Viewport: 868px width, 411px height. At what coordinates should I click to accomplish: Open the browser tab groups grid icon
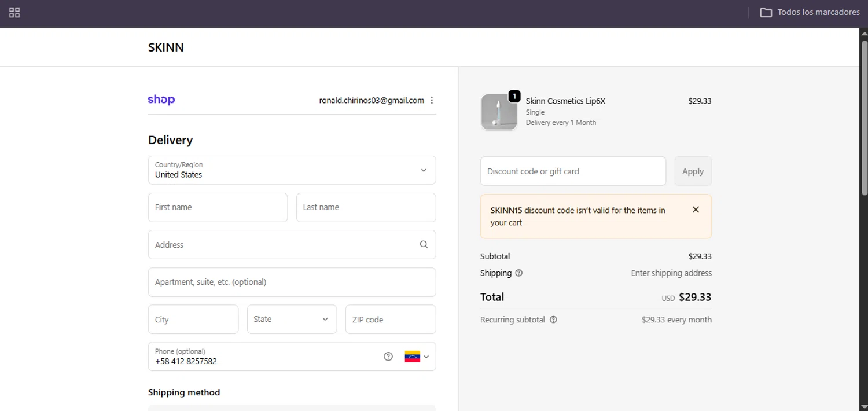[x=14, y=12]
